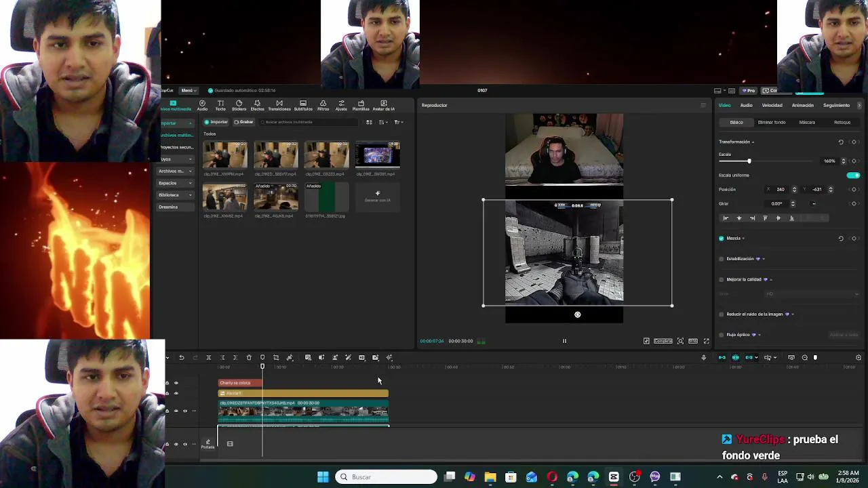Click the delete trash icon in timeline toolbar
Viewport: 868px width, 488px height.
click(249, 358)
